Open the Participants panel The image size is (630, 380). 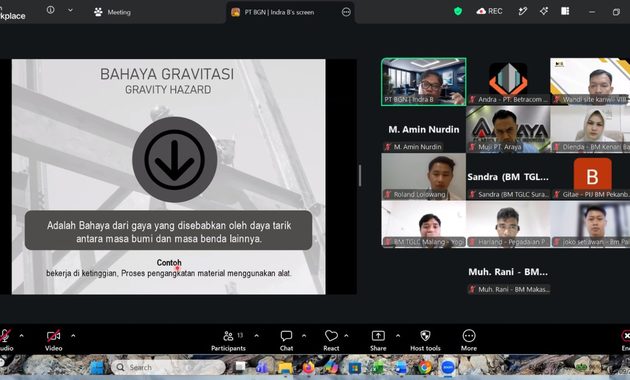pos(228,340)
